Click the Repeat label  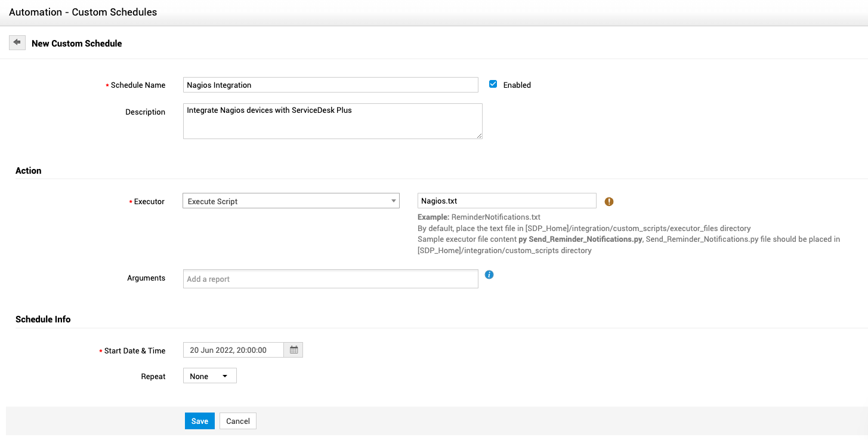tap(153, 377)
